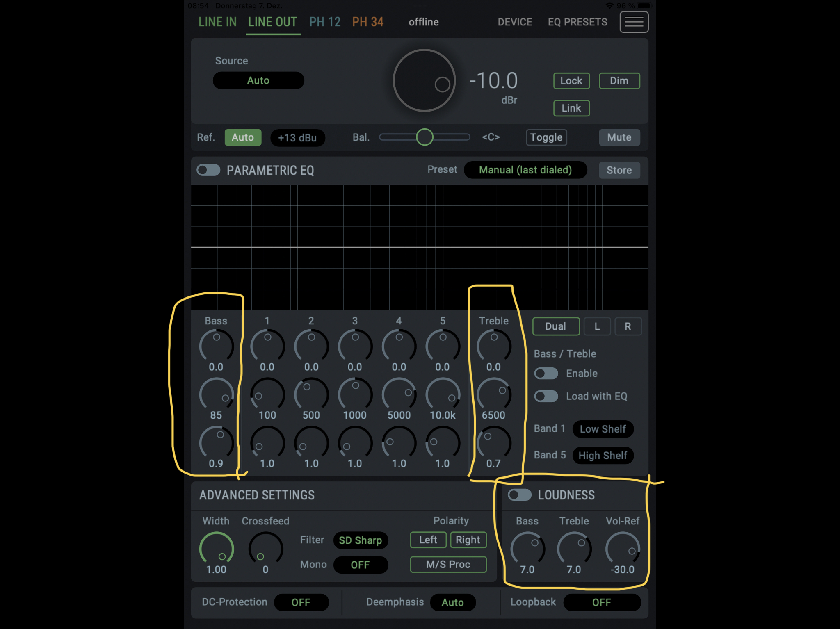Open the DEVICE page
This screenshot has width=840, height=629.
point(515,22)
